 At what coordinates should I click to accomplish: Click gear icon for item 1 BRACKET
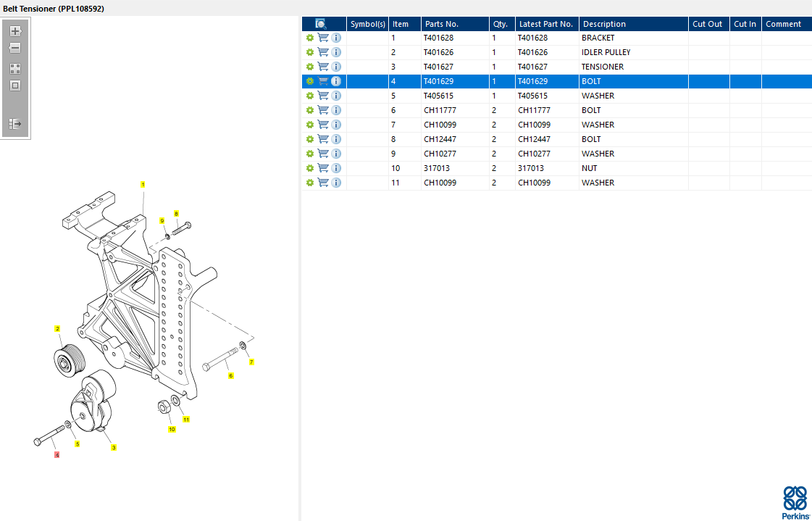coord(310,38)
